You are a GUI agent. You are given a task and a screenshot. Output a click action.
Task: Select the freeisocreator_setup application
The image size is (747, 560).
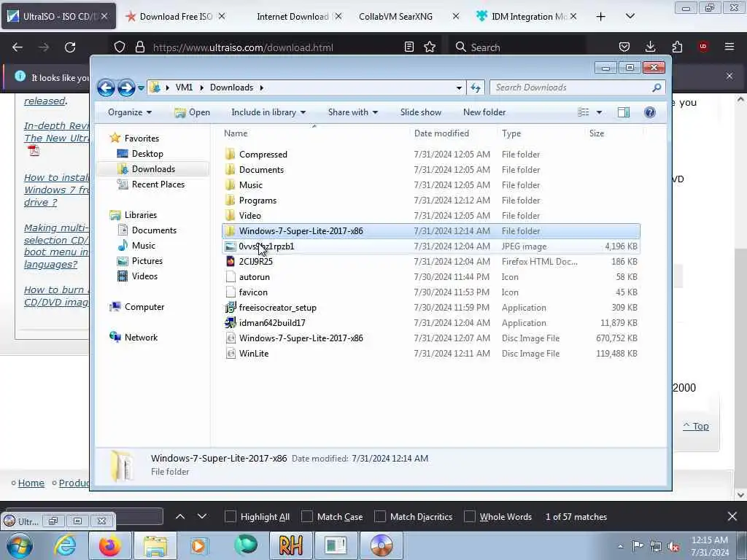278,308
